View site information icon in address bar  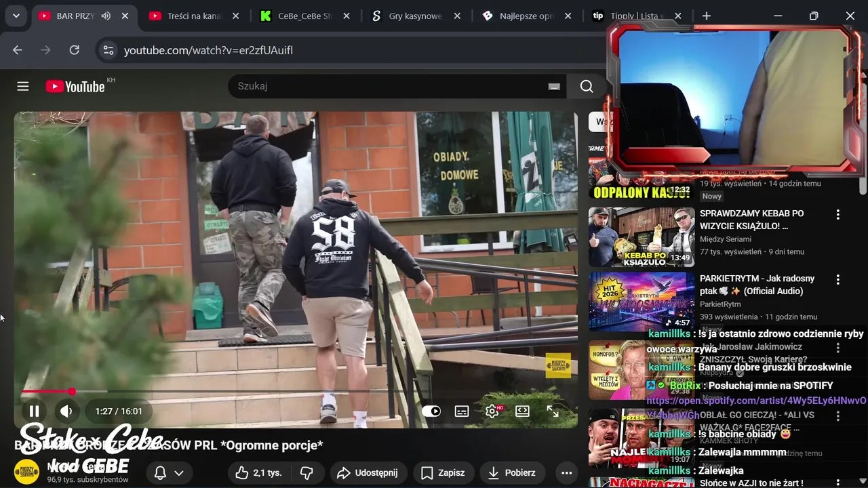click(107, 50)
